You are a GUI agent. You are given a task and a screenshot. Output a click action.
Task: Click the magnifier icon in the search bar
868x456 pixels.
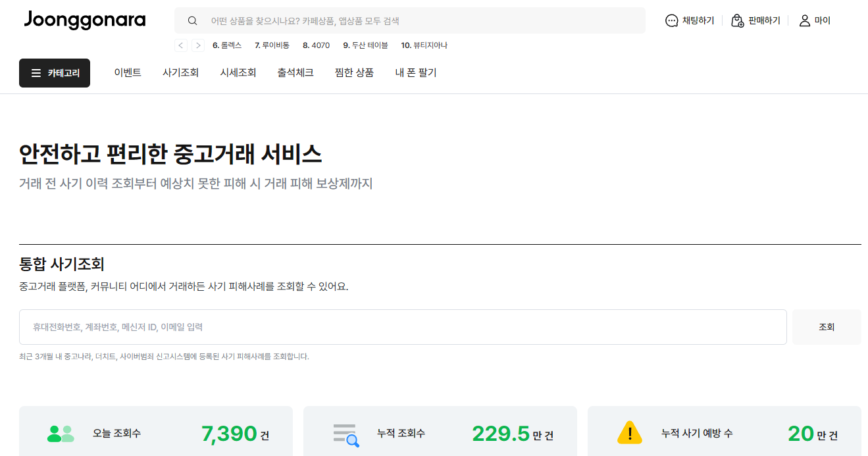(x=192, y=20)
